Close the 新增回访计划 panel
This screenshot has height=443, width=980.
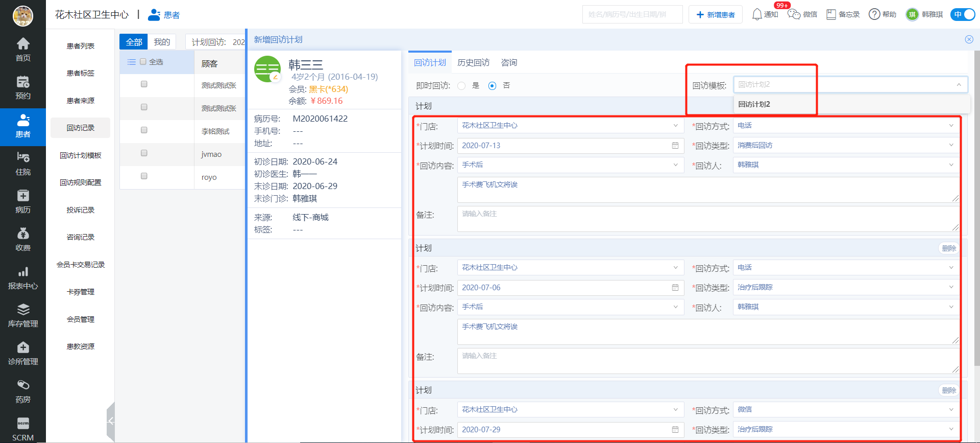click(x=969, y=39)
